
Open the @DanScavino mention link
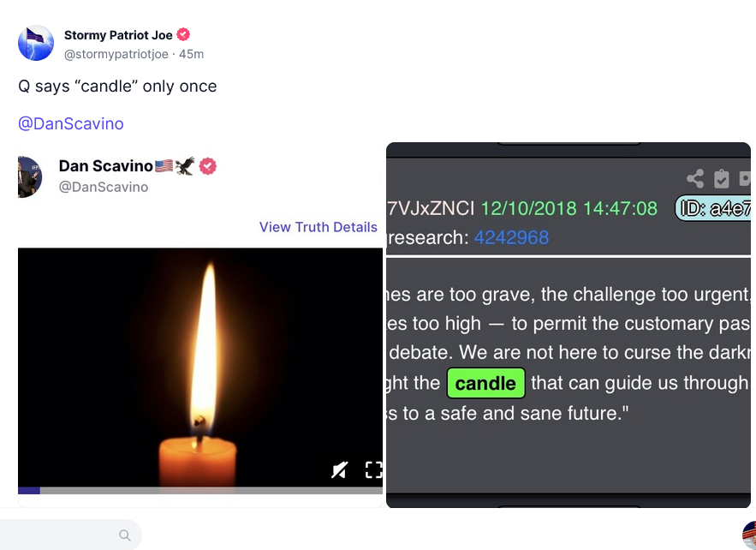[71, 124]
